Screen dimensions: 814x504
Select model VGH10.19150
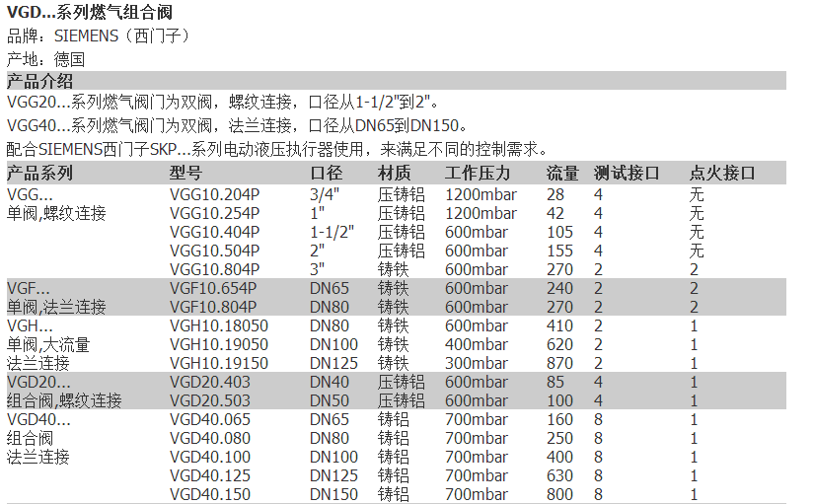(x=219, y=363)
